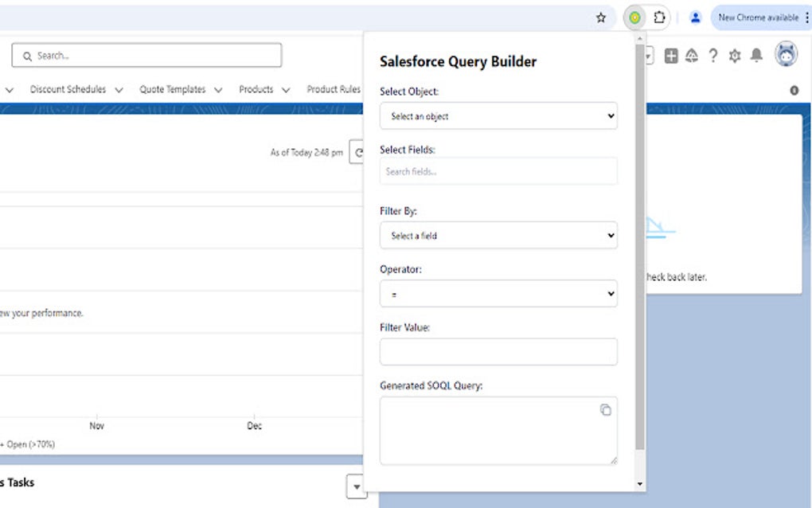View Salesforce notifications bell
The image size is (812, 508).
point(756,56)
